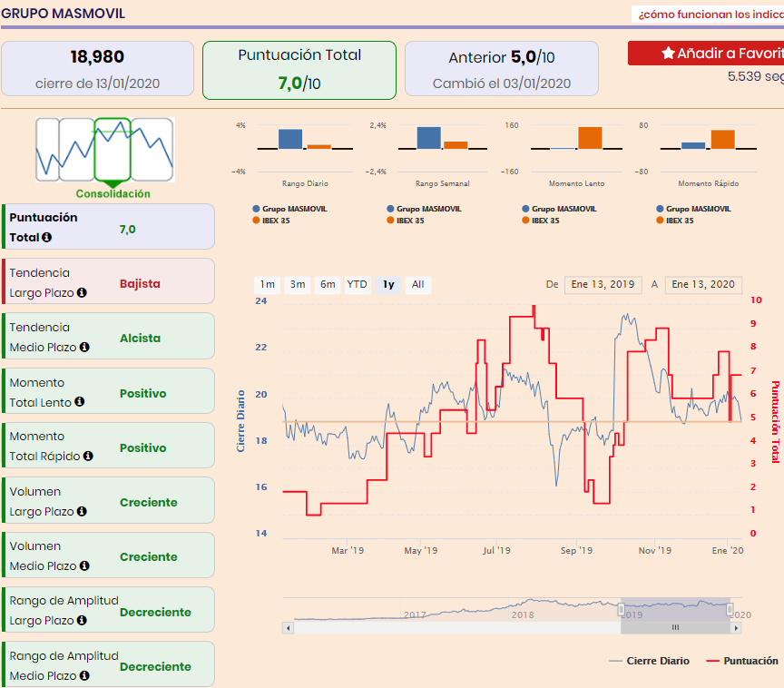Screen dimensions: 784x688
Task: Click the Tendencia Medio Plazo Alcista row
Action: tap(109, 336)
